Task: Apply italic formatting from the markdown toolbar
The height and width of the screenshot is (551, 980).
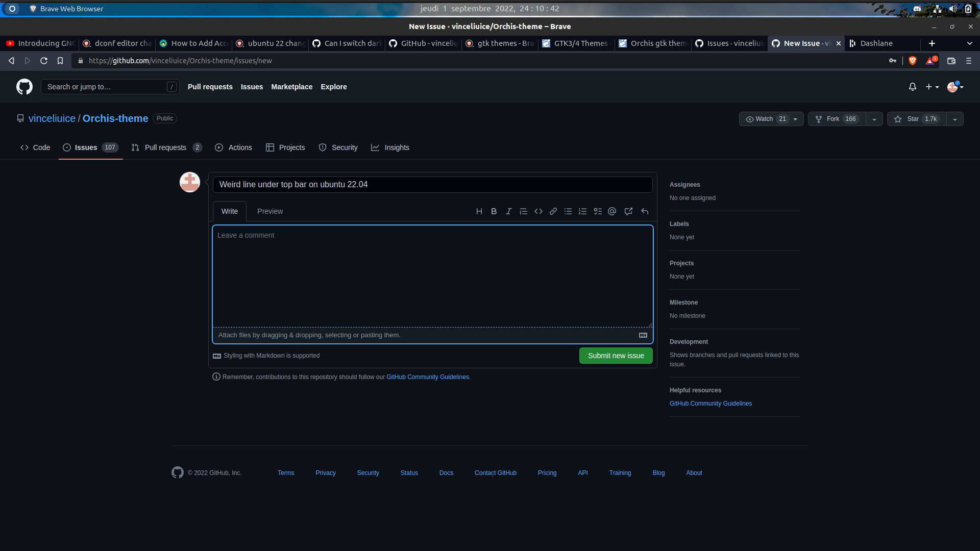Action: [508, 211]
